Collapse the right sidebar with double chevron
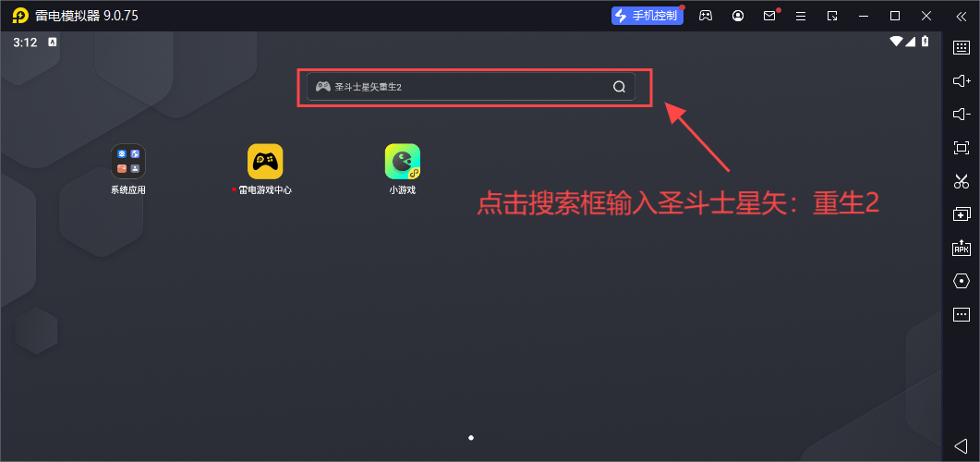 point(959,16)
